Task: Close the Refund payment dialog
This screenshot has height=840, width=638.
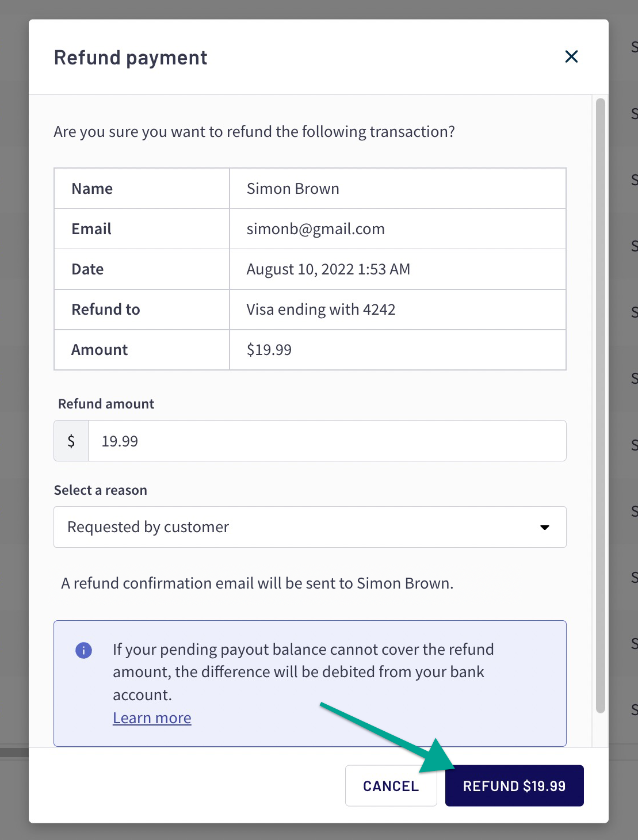Action: (x=571, y=56)
